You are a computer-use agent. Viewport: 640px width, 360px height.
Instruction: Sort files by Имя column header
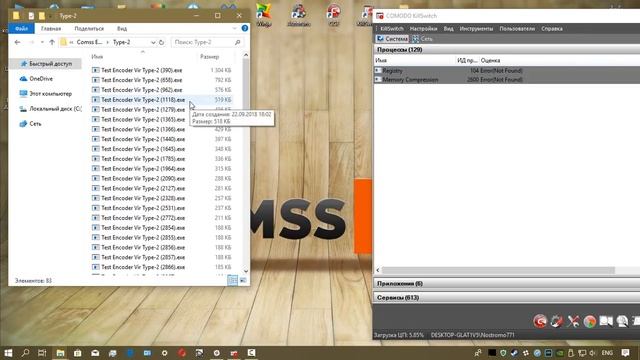point(97,57)
